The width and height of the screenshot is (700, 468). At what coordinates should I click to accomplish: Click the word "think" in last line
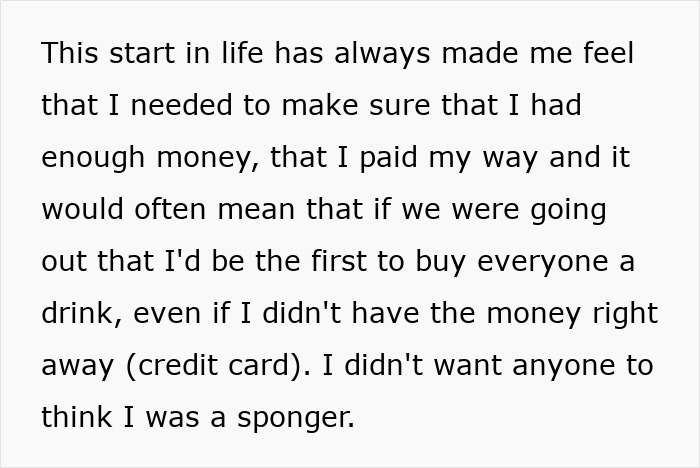point(76,418)
